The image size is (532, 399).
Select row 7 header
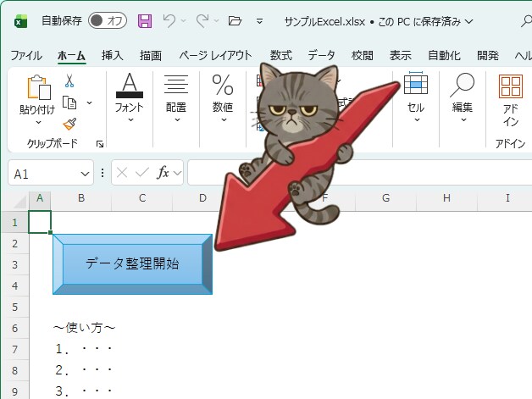click(15, 350)
